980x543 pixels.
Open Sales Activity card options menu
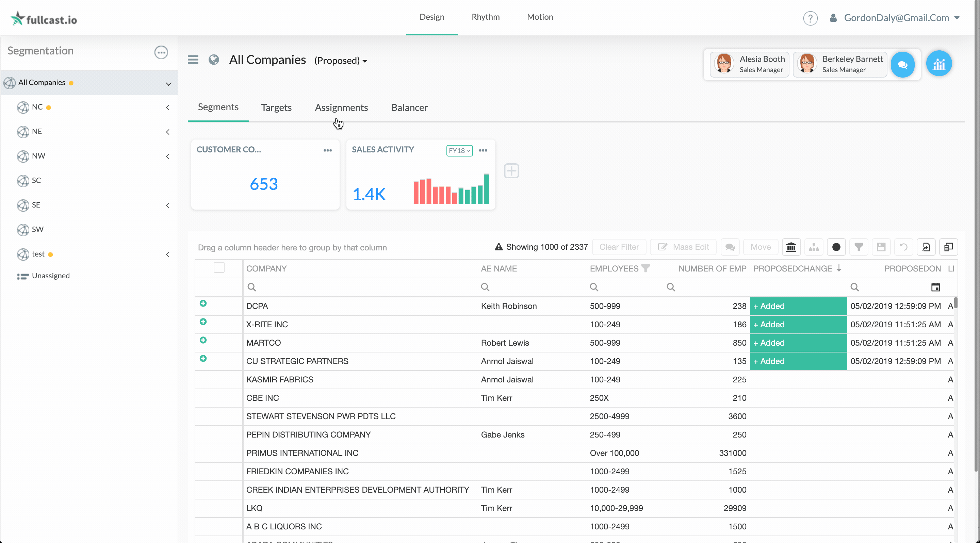[x=483, y=151]
